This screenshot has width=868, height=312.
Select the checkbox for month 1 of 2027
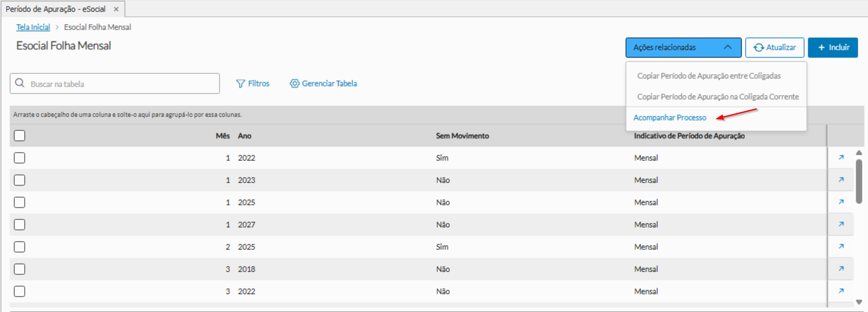[19, 224]
